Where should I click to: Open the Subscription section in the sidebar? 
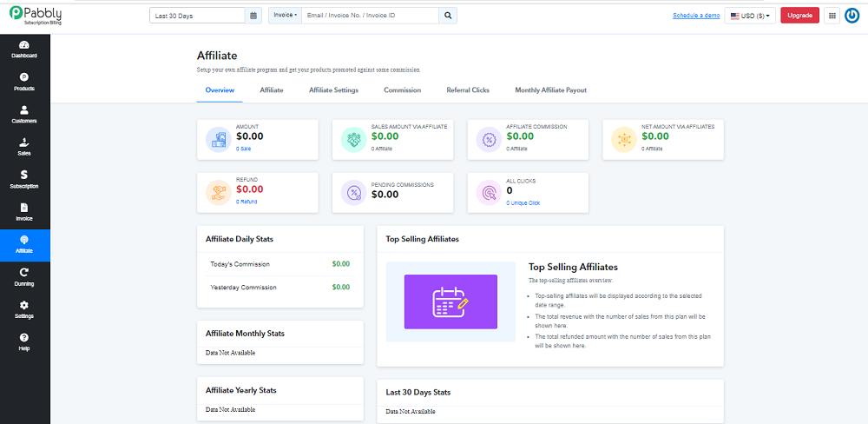pyautogui.click(x=24, y=180)
